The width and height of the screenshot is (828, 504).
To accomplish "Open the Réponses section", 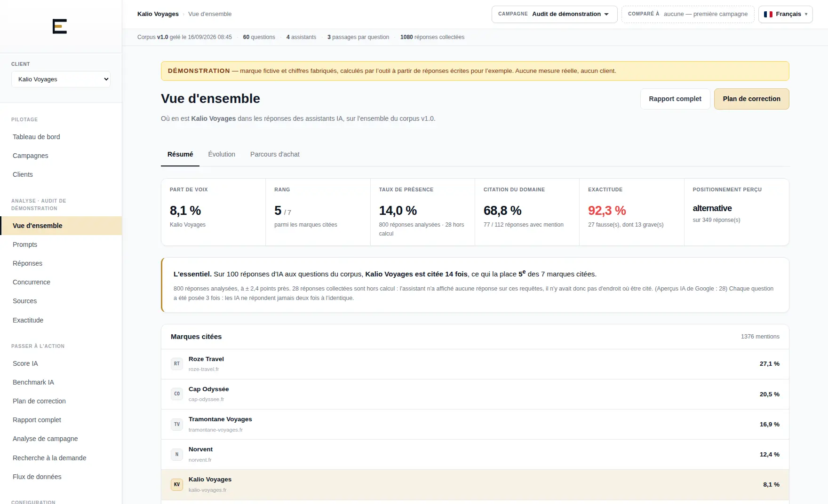I will click(61, 263).
